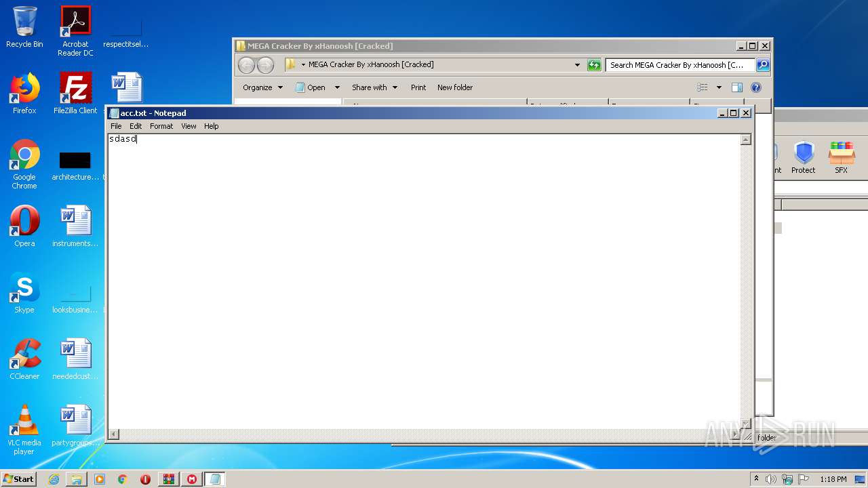868x488 pixels.
Task: Click the search magnifier icon in Explorer
Action: point(763,65)
